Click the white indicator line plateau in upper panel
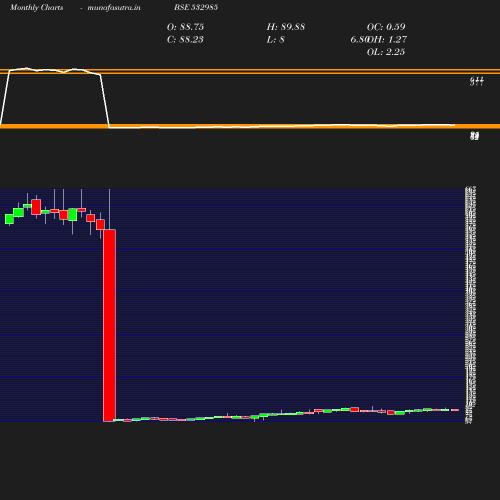Screen dimensions: 500x500 pos(55,70)
